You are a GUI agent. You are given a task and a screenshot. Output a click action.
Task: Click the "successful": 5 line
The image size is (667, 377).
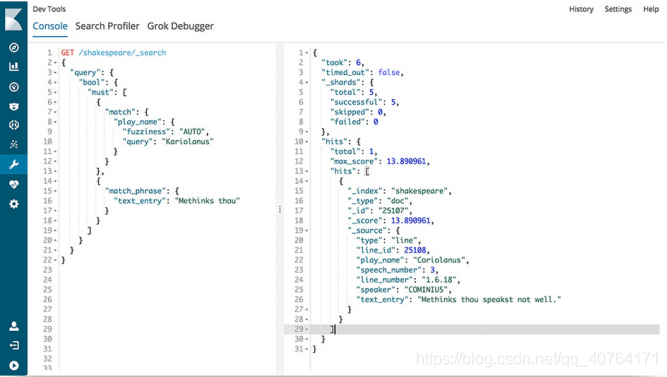[365, 102]
